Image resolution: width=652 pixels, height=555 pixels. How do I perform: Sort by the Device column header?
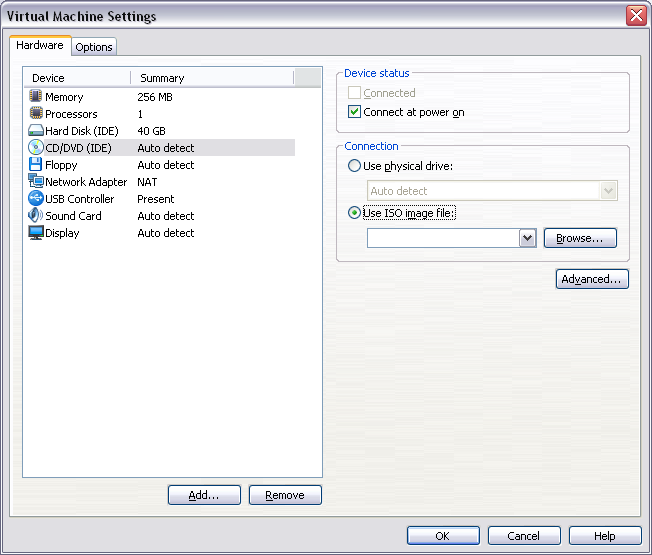(x=77, y=78)
